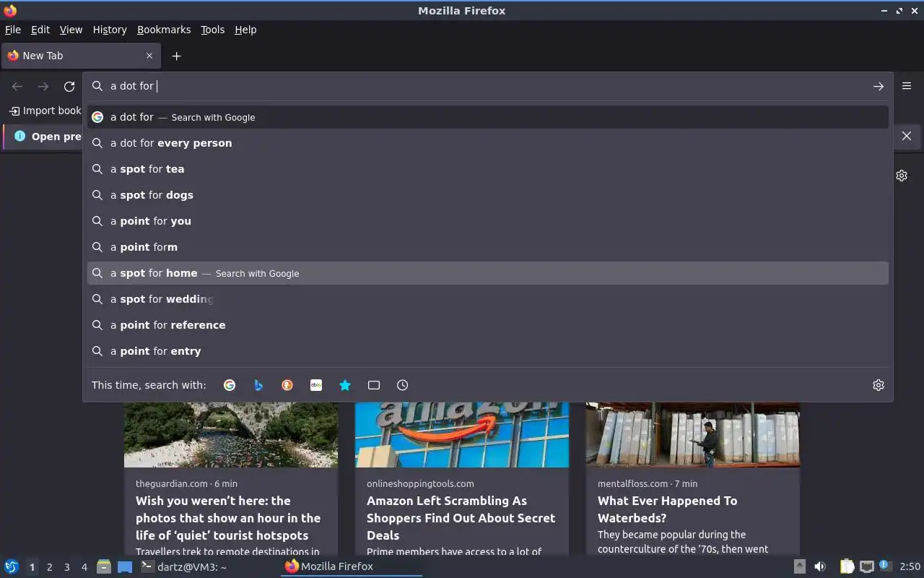Select suggestion 'a point for entry'

488,351
